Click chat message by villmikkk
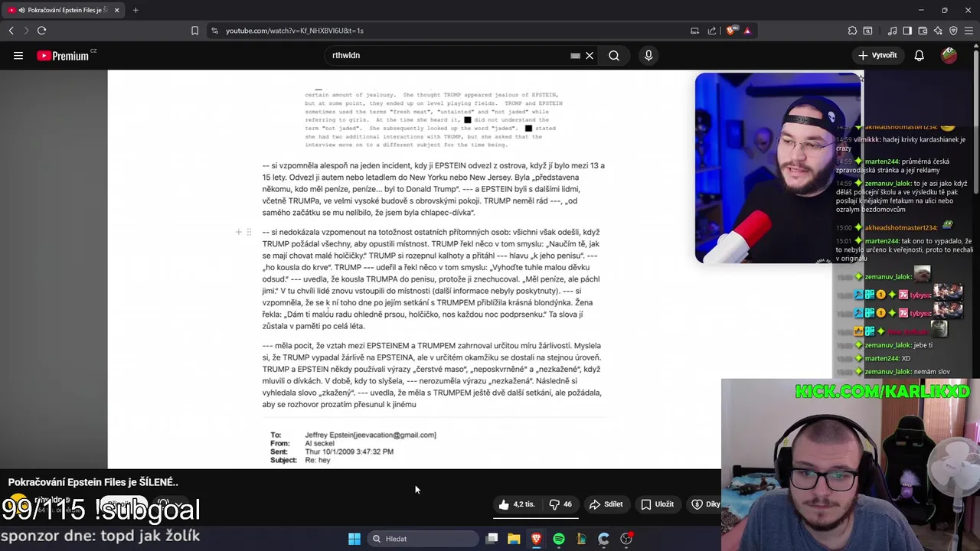 click(902, 144)
